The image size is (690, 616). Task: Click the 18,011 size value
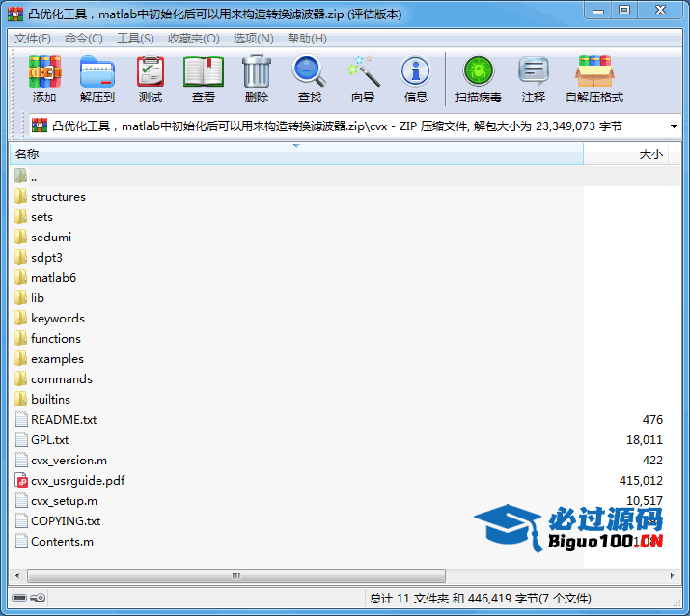pos(645,440)
